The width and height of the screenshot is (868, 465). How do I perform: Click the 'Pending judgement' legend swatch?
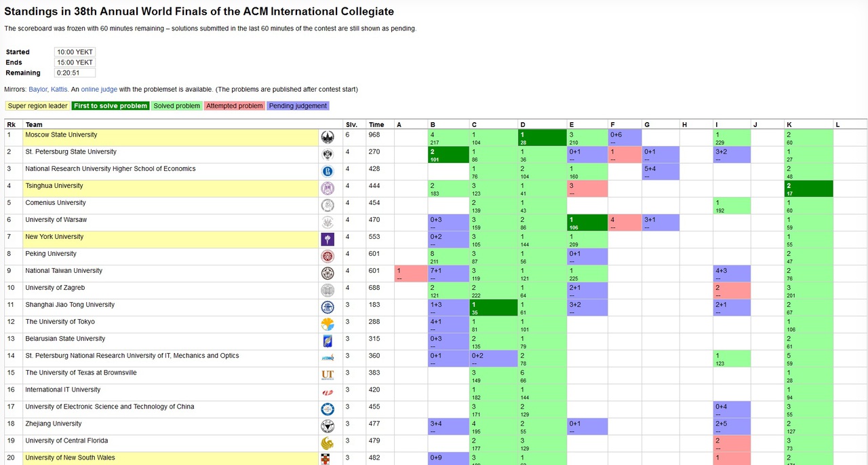pyautogui.click(x=298, y=106)
